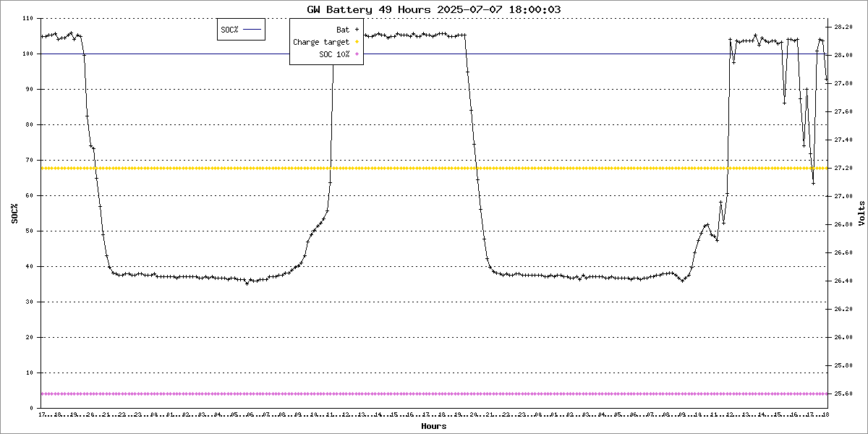Click the 80 tick on the SOC% axis

click(30, 124)
